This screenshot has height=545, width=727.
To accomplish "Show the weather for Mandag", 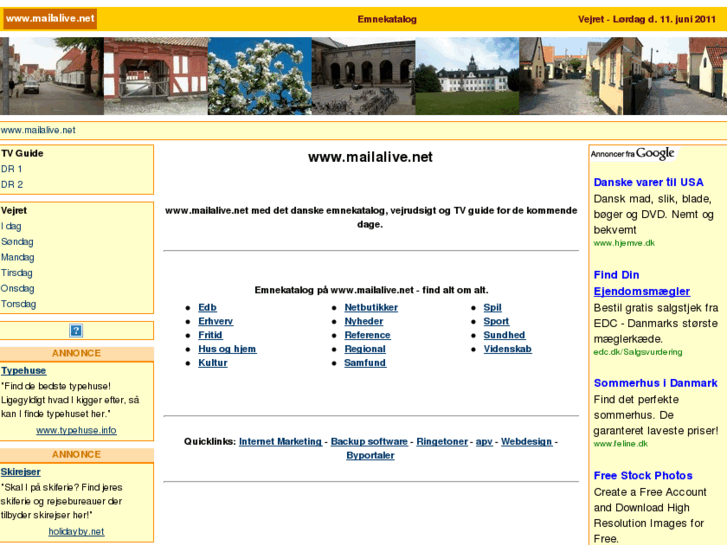I will coord(18,257).
